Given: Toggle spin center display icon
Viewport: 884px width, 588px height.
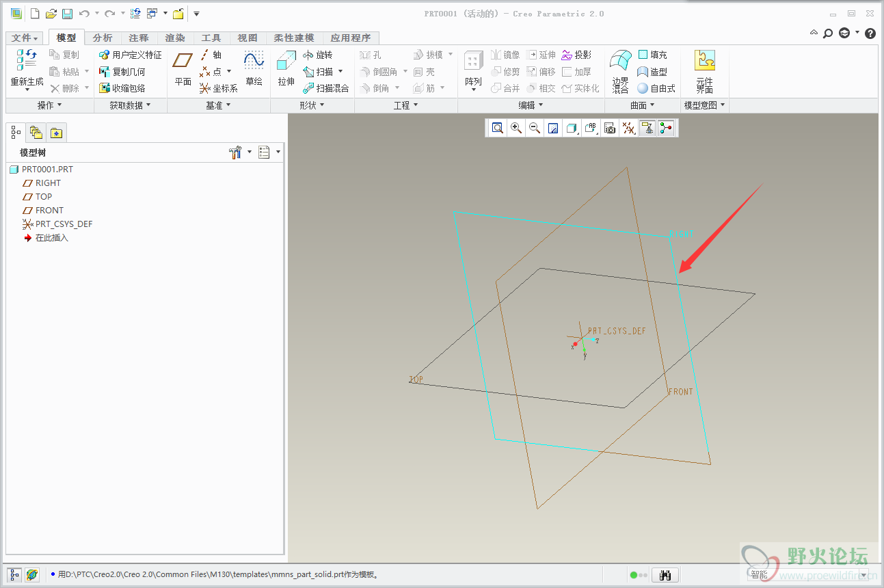Looking at the screenshot, I should tap(666, 128).
